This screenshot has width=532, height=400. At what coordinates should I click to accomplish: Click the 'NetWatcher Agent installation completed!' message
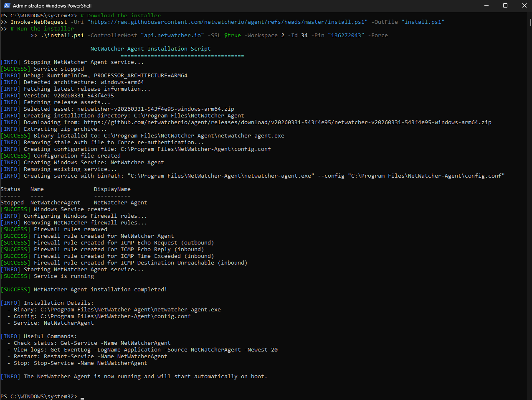(x=100, y=290)
